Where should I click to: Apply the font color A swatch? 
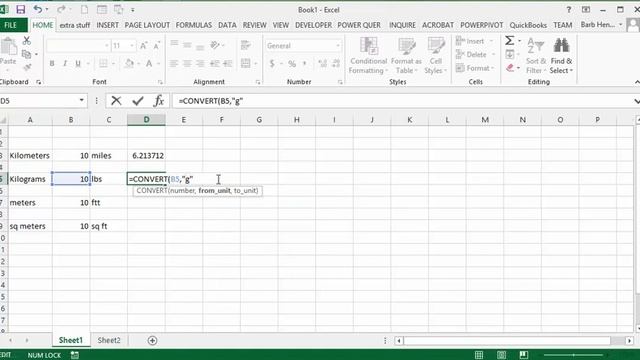149,63
